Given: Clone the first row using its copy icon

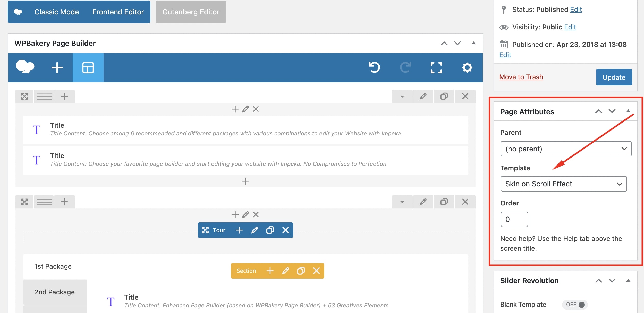Looking at the screenshot, I should 444,96.
